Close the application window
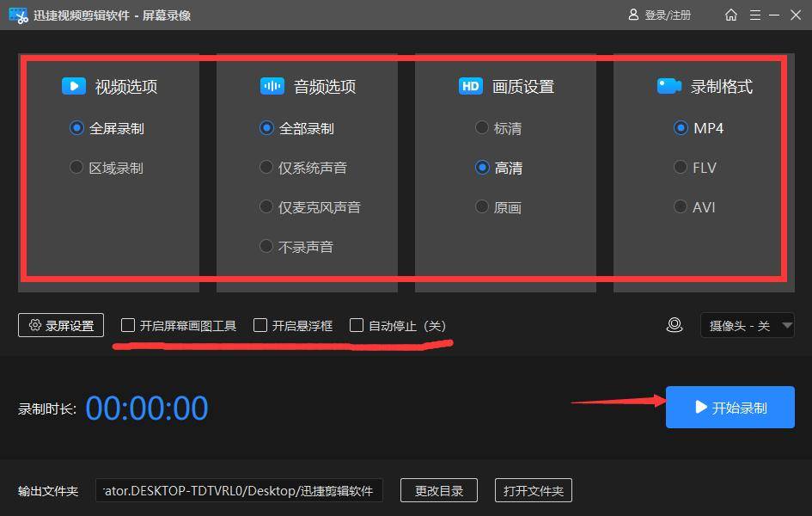Screen dimensions: 812x516 click(x=796, y=15)
